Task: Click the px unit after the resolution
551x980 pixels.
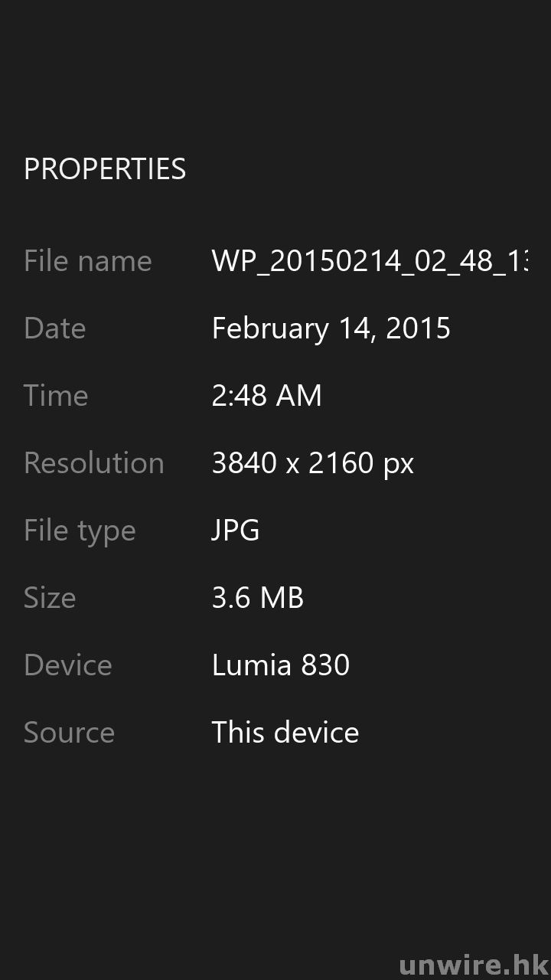Action: click(398, 465)
